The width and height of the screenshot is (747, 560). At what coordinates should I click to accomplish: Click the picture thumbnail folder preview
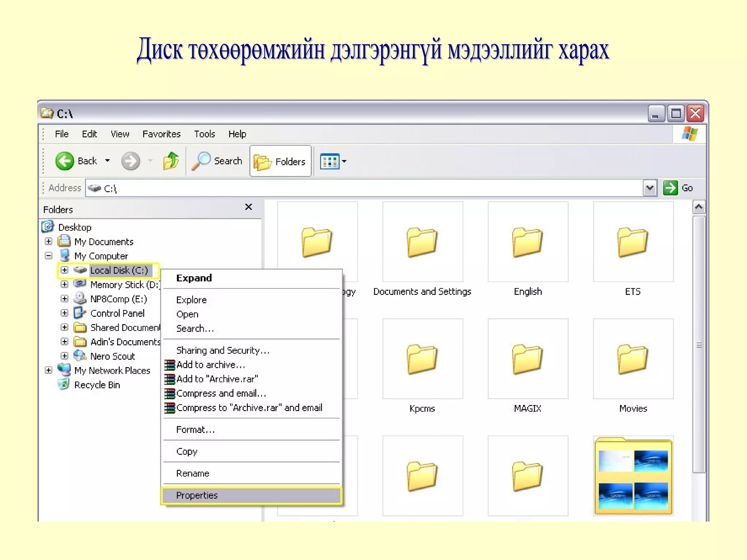pos(633,476)
